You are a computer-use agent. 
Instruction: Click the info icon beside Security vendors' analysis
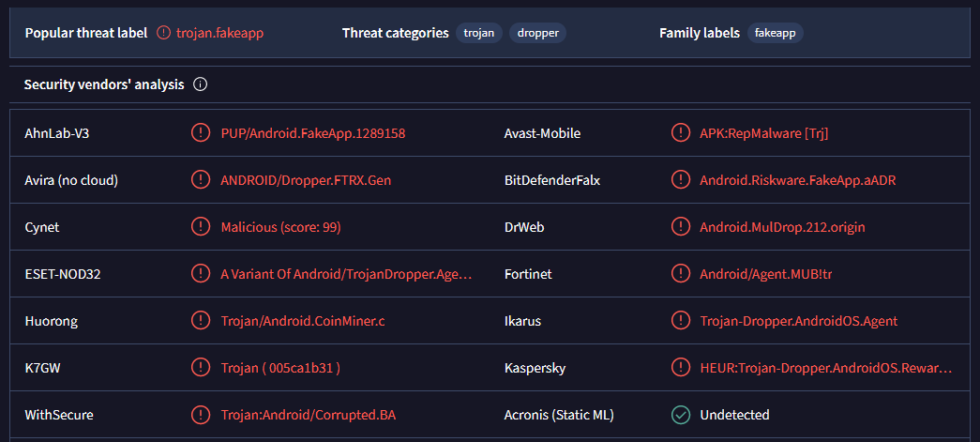click(200, 84)
